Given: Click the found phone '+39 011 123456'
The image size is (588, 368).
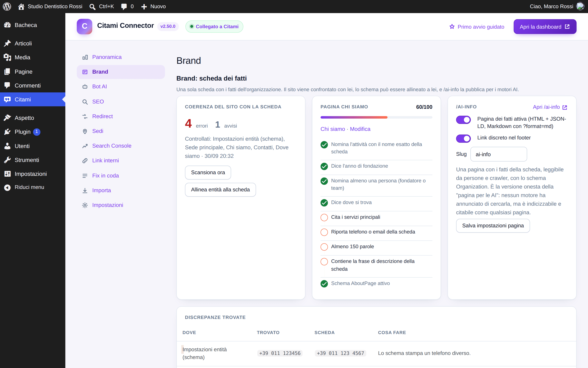Looking at the screenshot, I should [280, 353].
